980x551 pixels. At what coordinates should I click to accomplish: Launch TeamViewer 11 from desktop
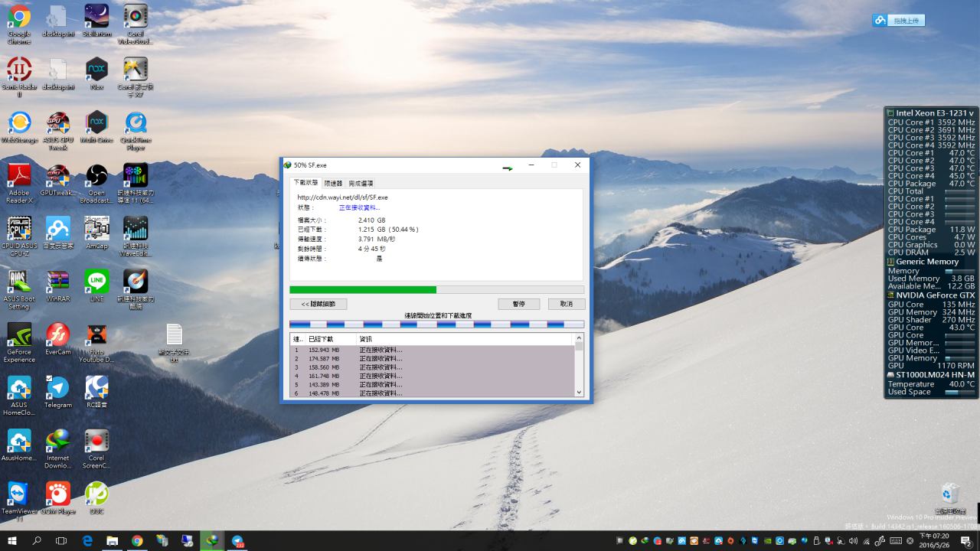pos(19,495)
